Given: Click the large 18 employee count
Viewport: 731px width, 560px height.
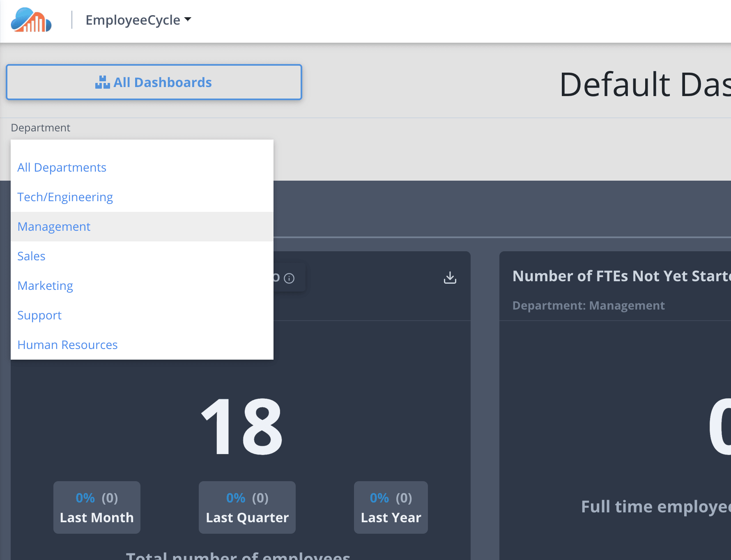Looking at the screenshot, I should pyautogui.click(x=241, y=427).
